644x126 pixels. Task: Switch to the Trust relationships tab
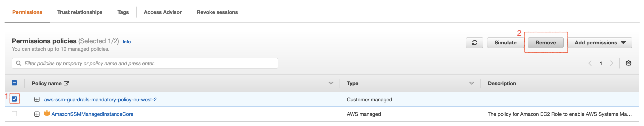pos(80,12)
